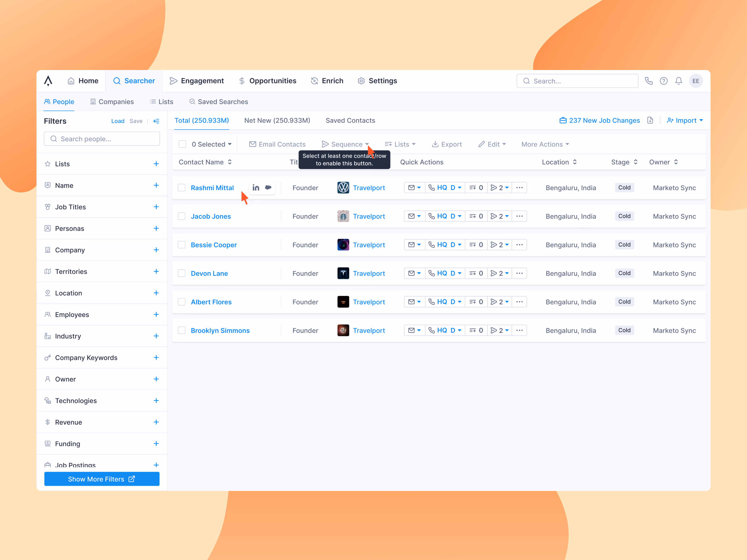Click Load saved filters link
This screenshot has width=747, height=560.
coord(117,121)
